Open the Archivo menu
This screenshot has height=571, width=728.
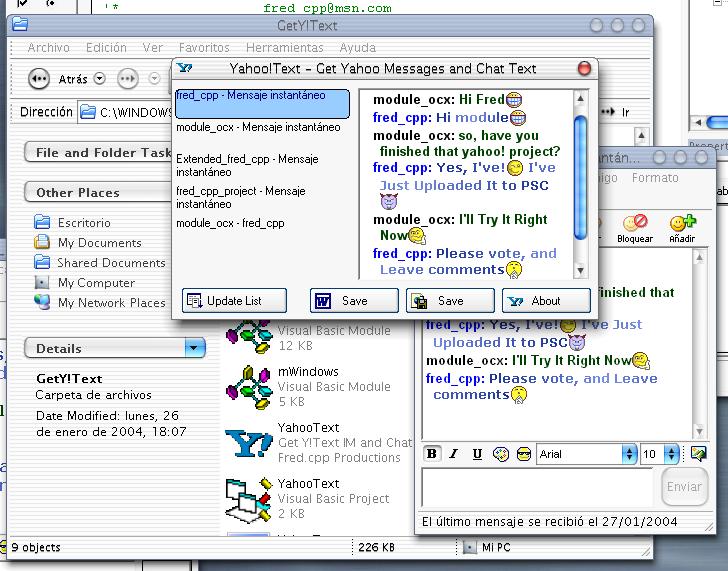(x=48, y=47)
